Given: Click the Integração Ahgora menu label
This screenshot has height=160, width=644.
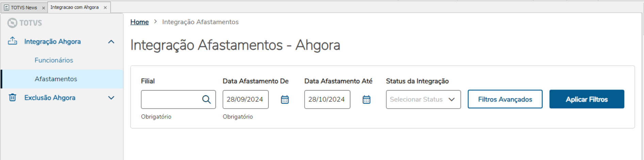Looking at the screenshot, I should click(52, 42).
